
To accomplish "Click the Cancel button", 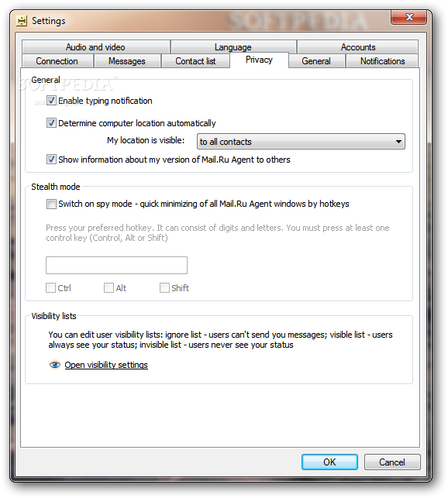I will (392, 462).
